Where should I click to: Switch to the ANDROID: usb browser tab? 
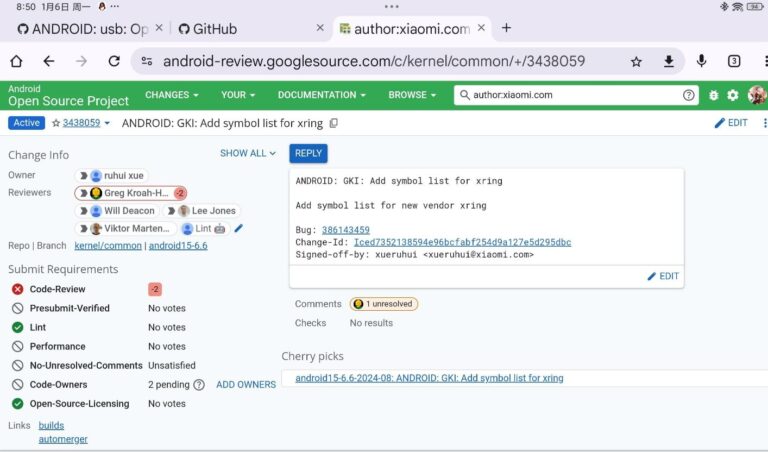coord(80,28)
